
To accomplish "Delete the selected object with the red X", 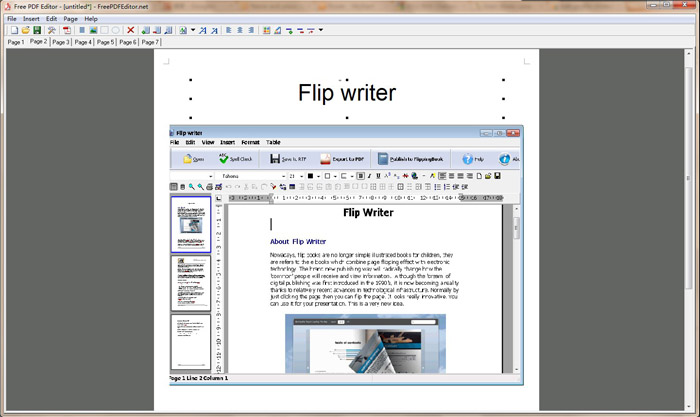I will (x=130, y=30).
